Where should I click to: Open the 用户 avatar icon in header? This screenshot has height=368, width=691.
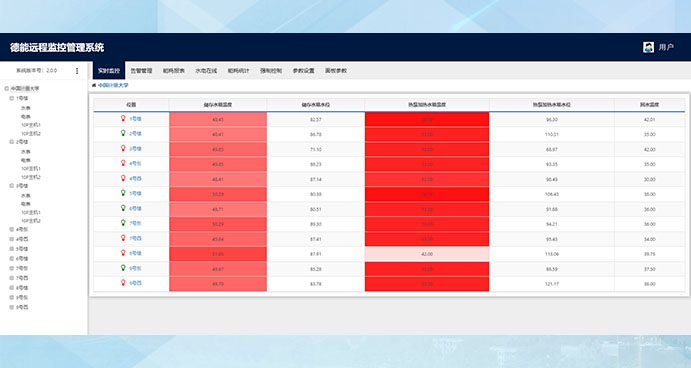[648, 47]
